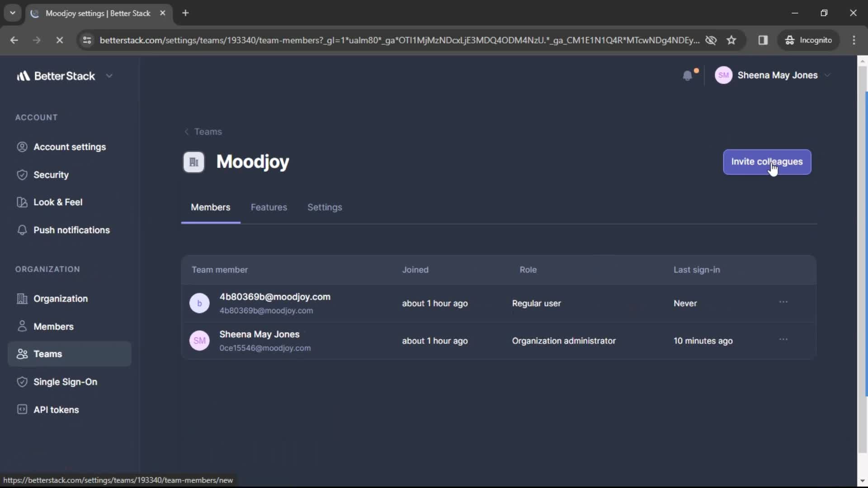
Task: Click the 'b' avatar for 4b80369b member
Action: click(199, 303)
